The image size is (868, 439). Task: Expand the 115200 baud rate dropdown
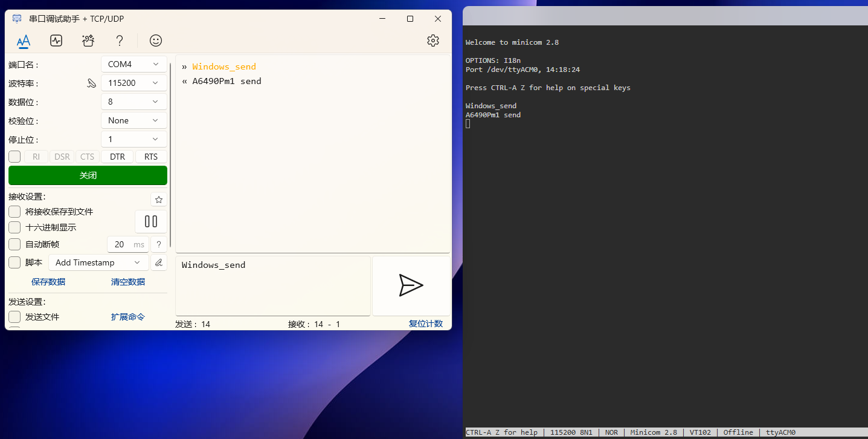pos(133,83)
